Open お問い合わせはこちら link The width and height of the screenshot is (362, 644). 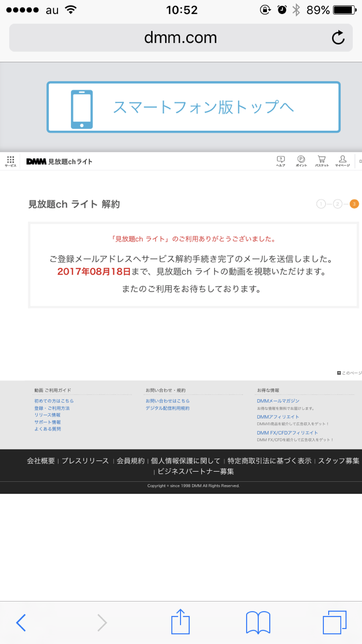point(168,401)
